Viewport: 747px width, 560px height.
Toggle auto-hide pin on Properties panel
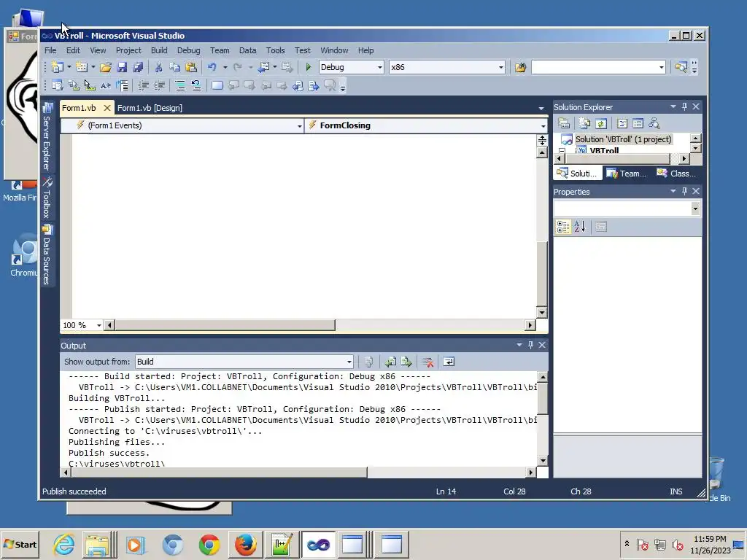[x=684, y=191]
